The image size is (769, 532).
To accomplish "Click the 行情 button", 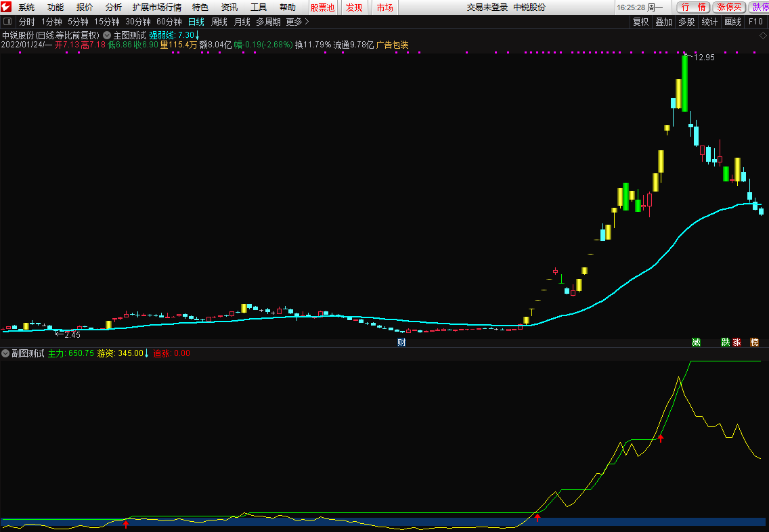I will (693, 7).
